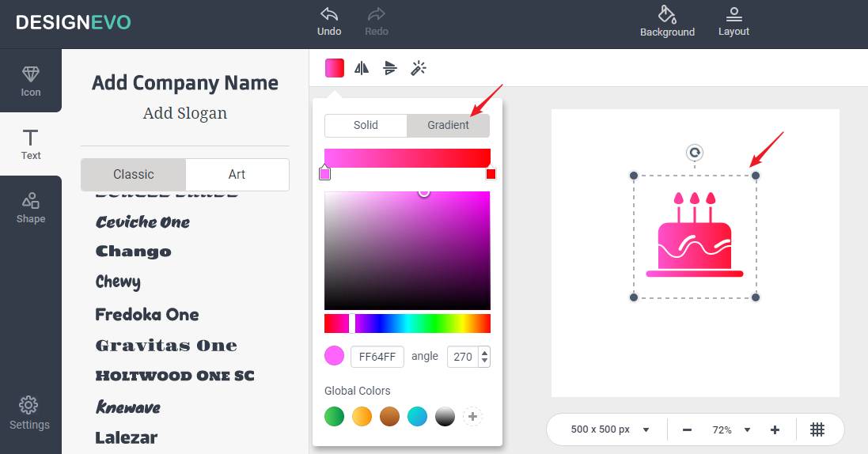Choose the Fredoka One font
This screenshot has height=454, width=868.
tap(147, 314)
